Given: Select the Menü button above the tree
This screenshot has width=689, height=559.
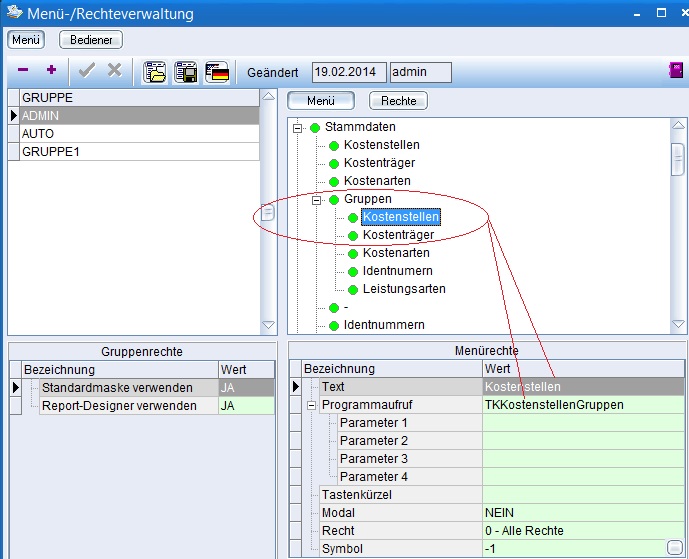Looking at the screenshot, I should [x=320, y=101].
